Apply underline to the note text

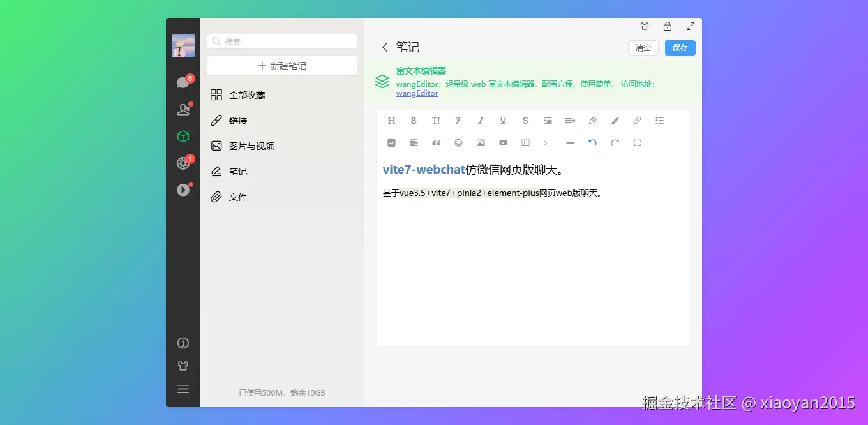click(503, 120)
